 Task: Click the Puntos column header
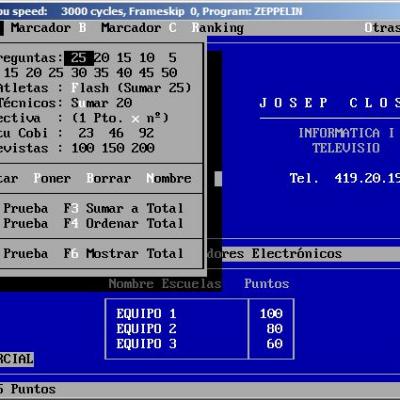pos(267,284)
